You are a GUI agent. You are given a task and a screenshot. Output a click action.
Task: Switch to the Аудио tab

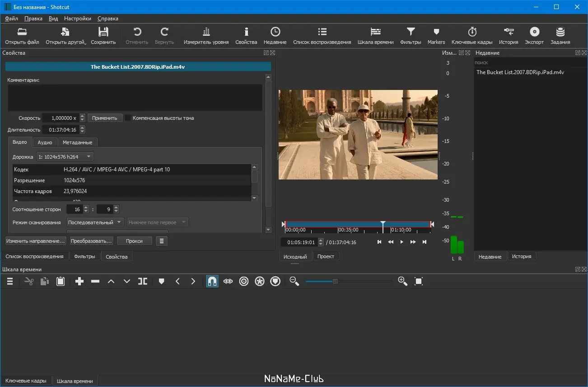click(45, 142)
